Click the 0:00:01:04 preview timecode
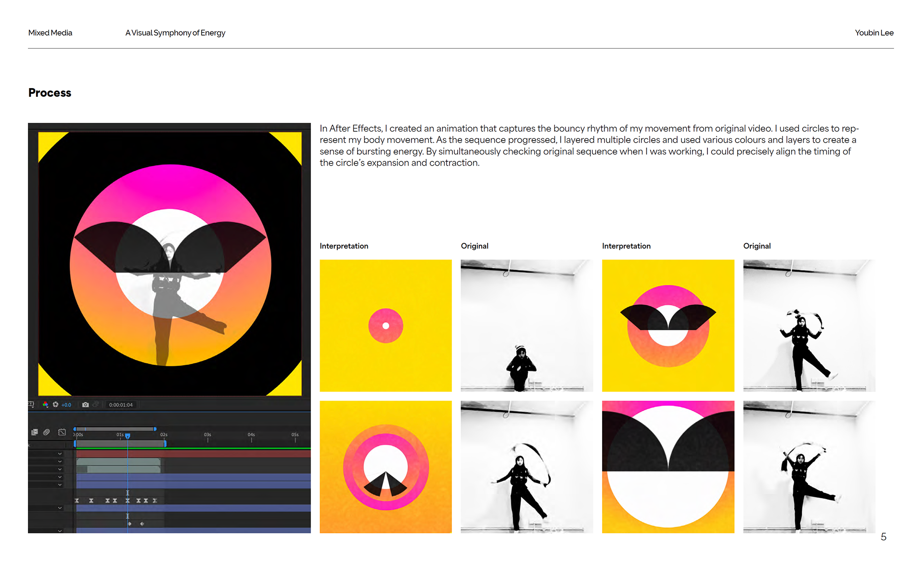This screenshot has width=924, height=574. click(x=121, y=405)
